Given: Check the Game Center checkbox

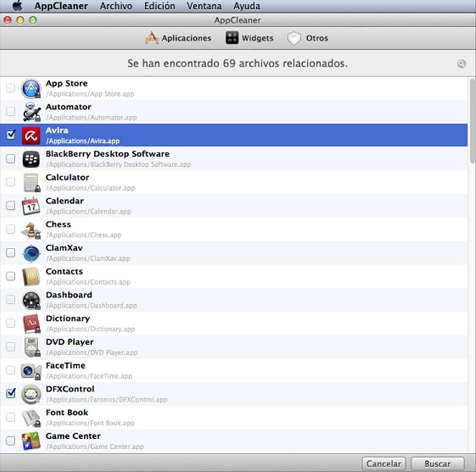Looking at the screenshot, I should (x=10, y=441).
